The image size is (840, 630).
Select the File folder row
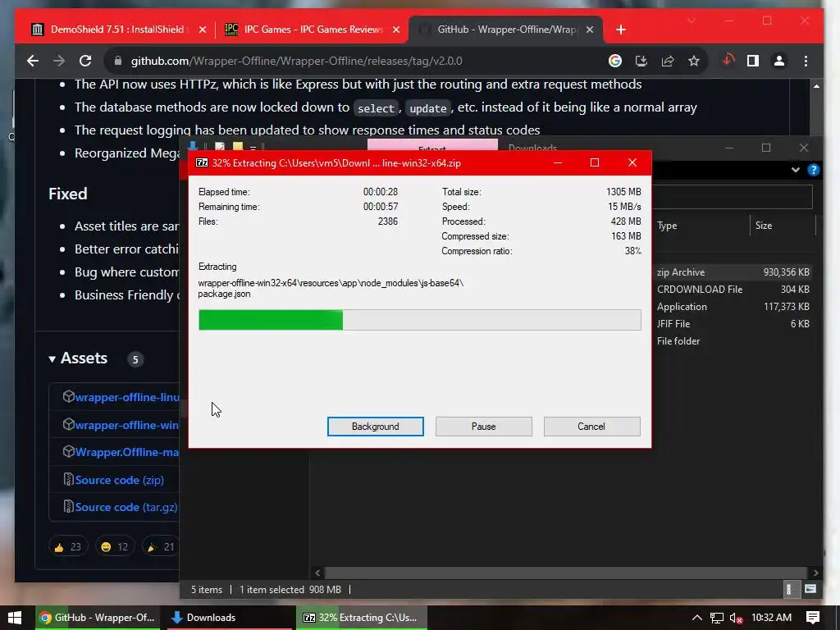pos(733,340)
